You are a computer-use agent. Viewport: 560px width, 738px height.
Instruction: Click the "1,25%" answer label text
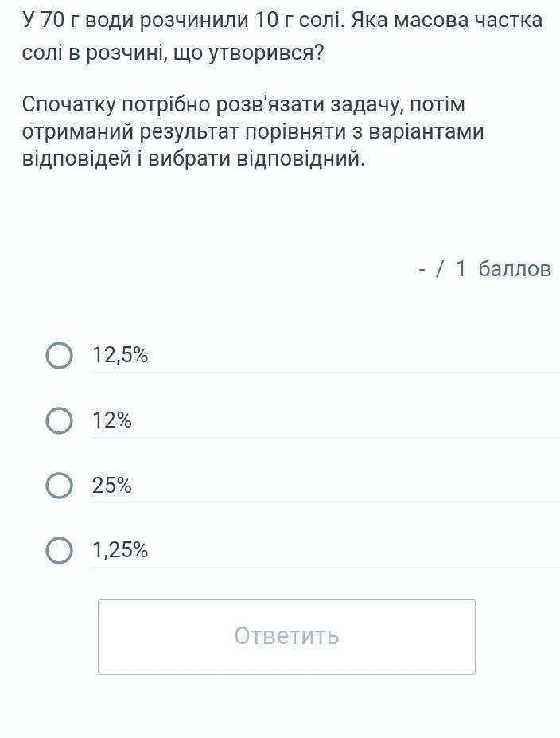(120, 550)
